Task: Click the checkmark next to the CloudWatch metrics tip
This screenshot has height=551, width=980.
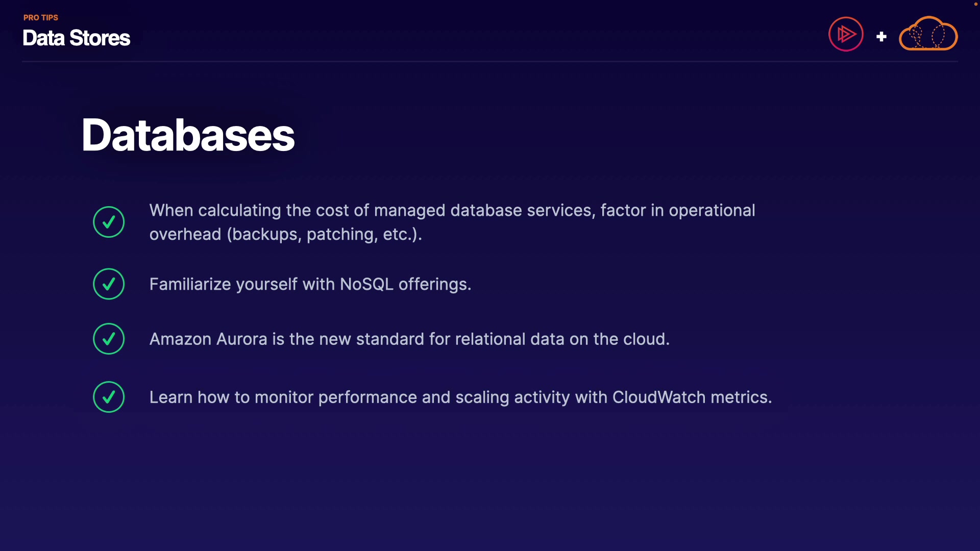Action: pos(109,397)
